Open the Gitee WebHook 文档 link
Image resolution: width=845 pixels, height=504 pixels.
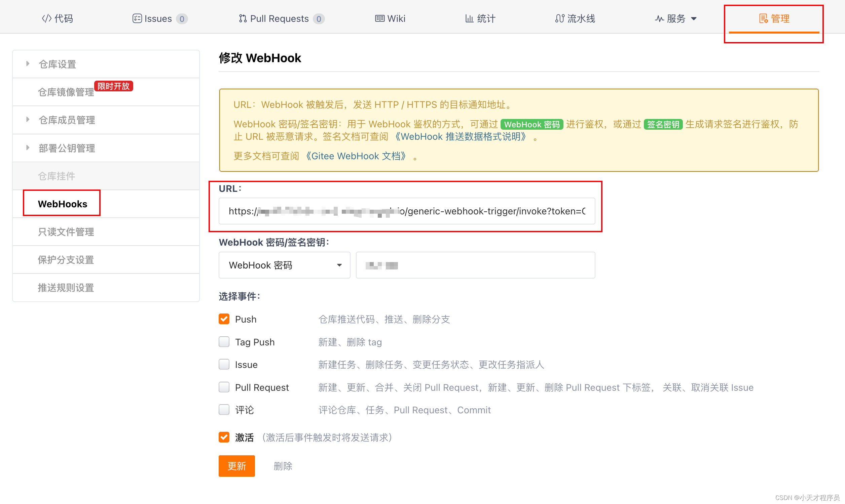356,156
